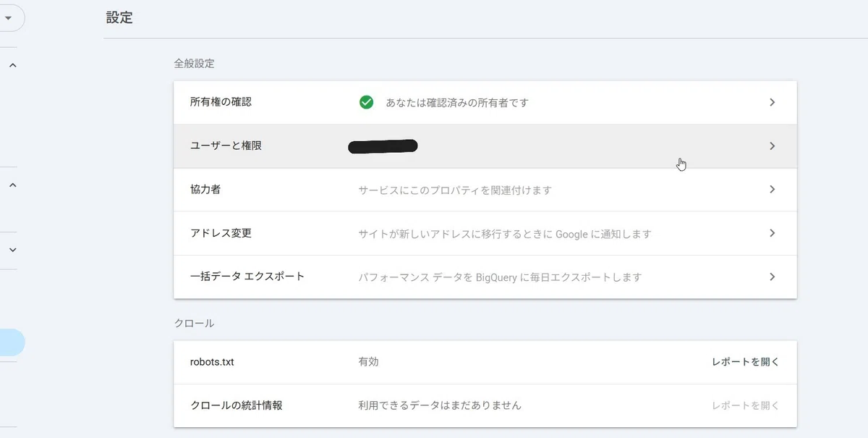This screenshot has height=438, width=868.
Task: Click the 利用できるデータはまだありません message
Action: tap(440, 405)
